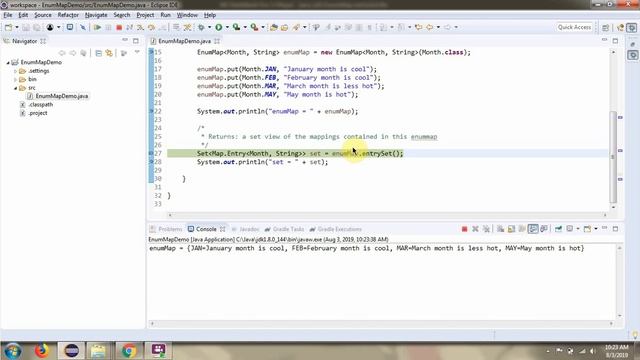Toggle Link with Editor in Navigator

coord(109,53)
